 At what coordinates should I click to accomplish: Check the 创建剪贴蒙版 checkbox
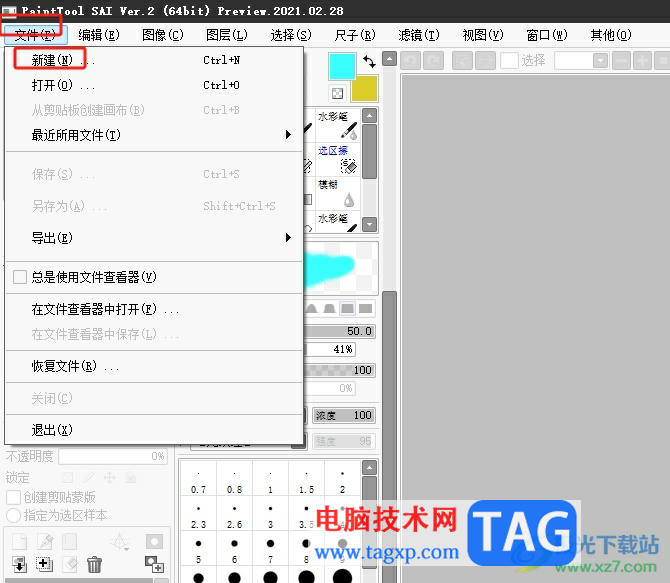(x=13, y=497)
